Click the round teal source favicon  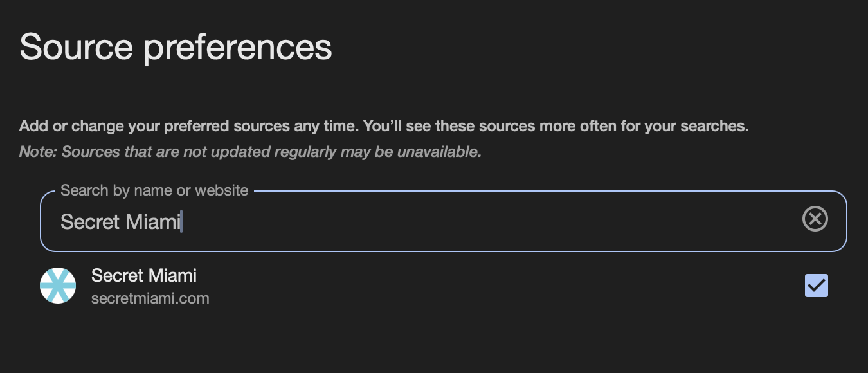point(58,286)
